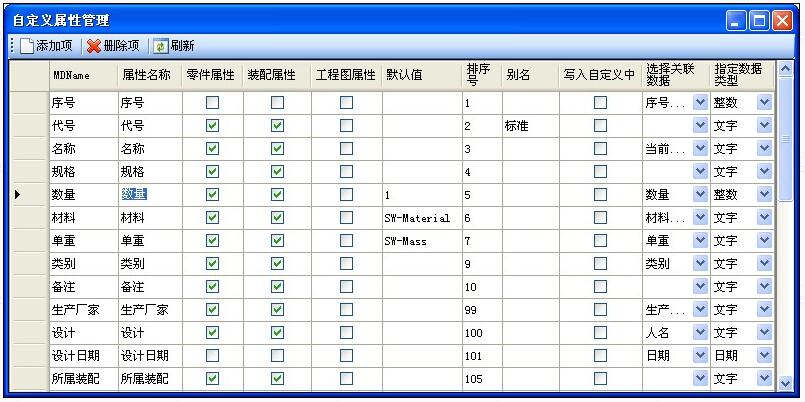Expand 材料 row's 选择关联数据 dropdown
This screenshot has height=402, width=805.
click(700, 218)
